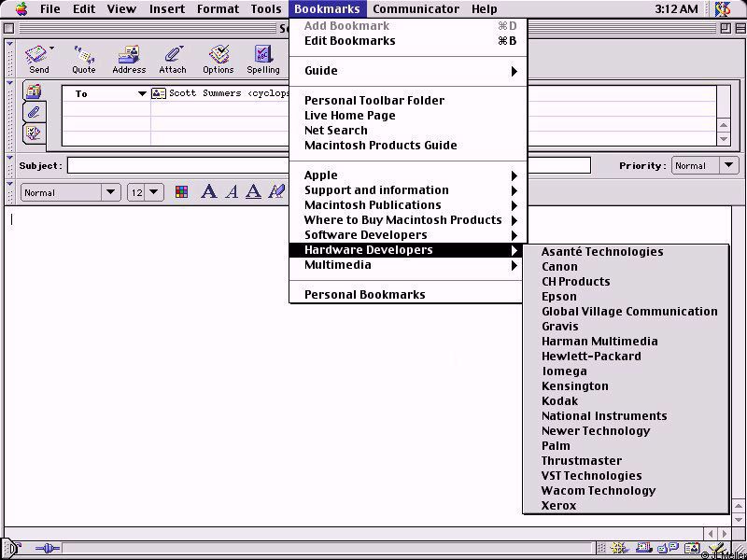Collapse the formatting toolbar with its triangle
Viewport: 747px width, 560px height.
9,184
